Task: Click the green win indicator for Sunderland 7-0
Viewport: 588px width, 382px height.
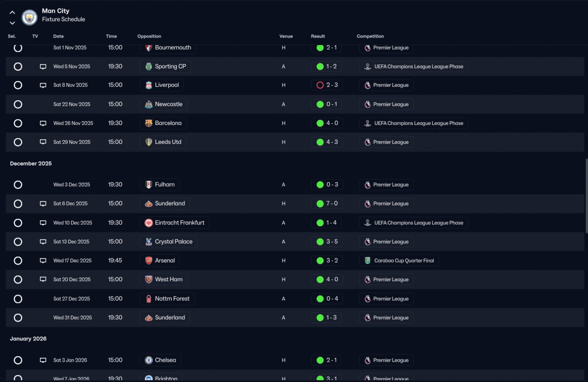Action: [x=320, y=204]
